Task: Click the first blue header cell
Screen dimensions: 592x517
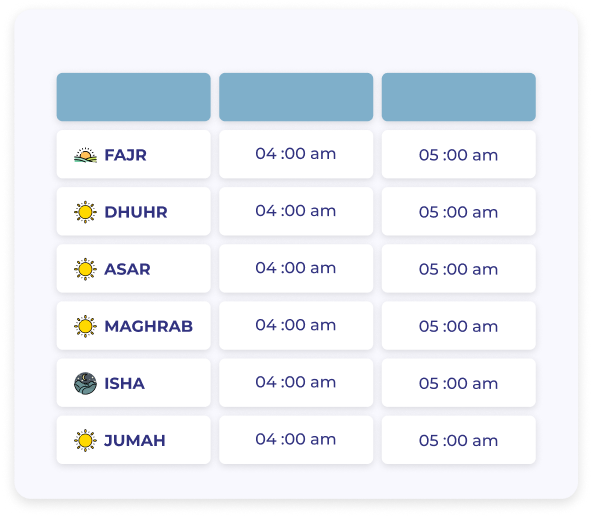Action: coord(134,97)
